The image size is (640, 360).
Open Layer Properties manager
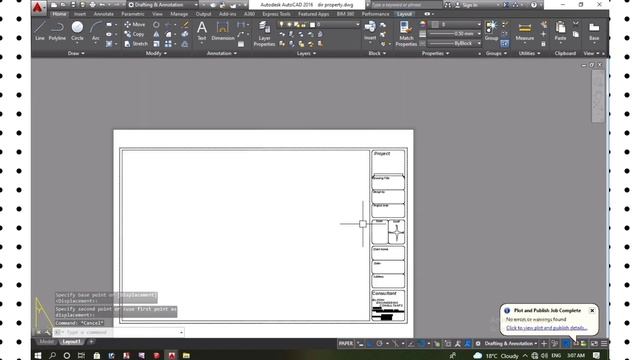[264, 33]
